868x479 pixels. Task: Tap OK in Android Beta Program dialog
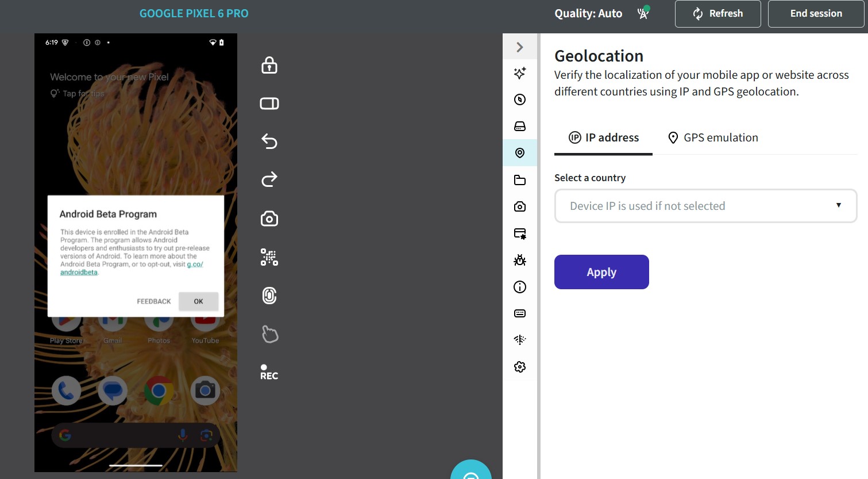tap(198, 301)
